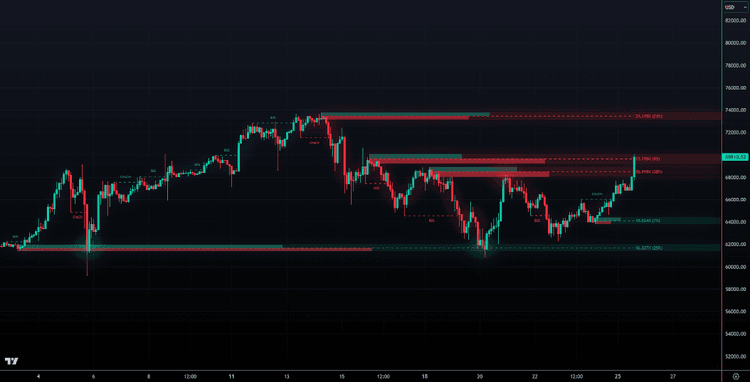Select the latest tall green candle

[x=634, y=166]
